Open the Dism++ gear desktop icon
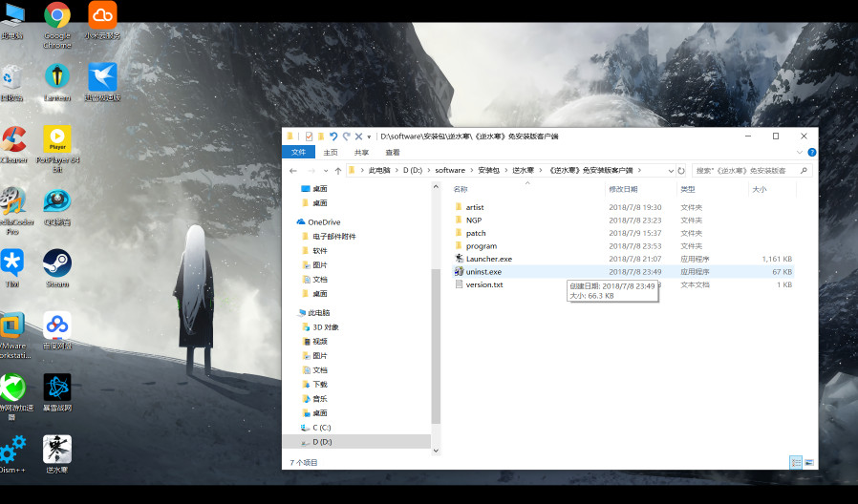The image size is (858, 504). pos(12,454)
